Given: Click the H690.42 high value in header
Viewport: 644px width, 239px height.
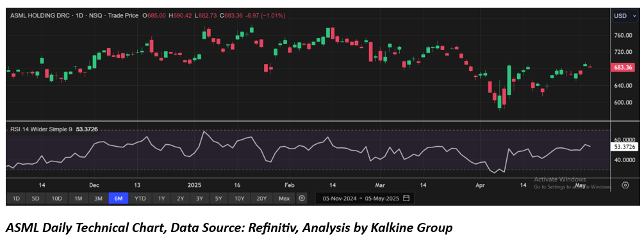Looking at the screenshot, I should point(180,15).
